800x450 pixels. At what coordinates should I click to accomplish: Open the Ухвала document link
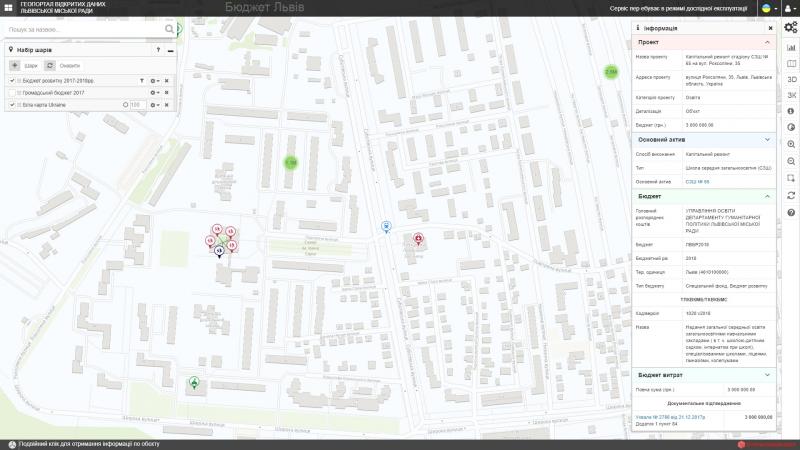point(670,417)
